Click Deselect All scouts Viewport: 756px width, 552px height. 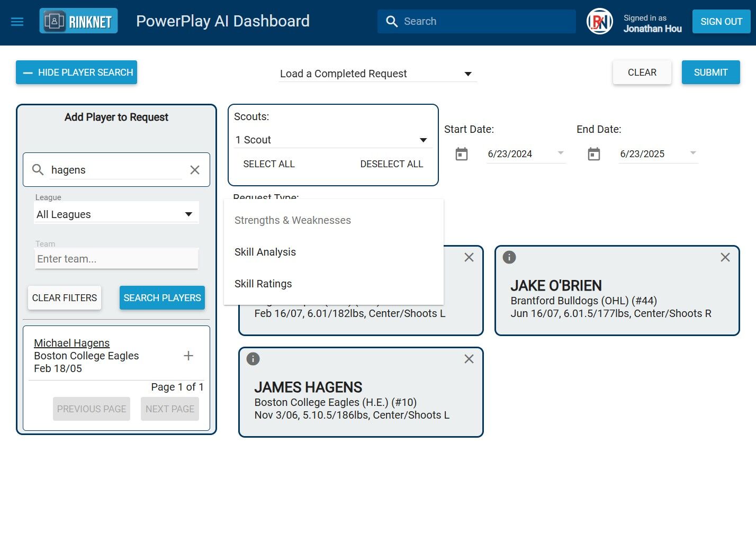392,164
